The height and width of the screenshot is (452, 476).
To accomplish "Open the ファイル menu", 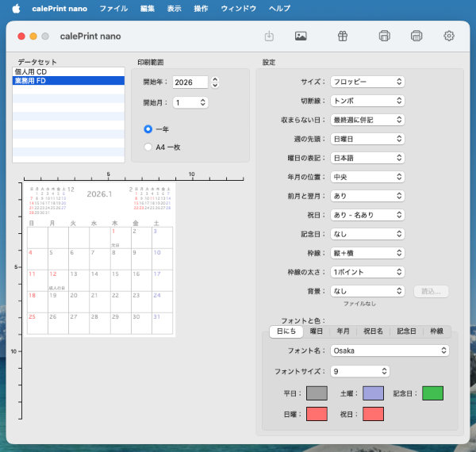I will pos(113,8).
